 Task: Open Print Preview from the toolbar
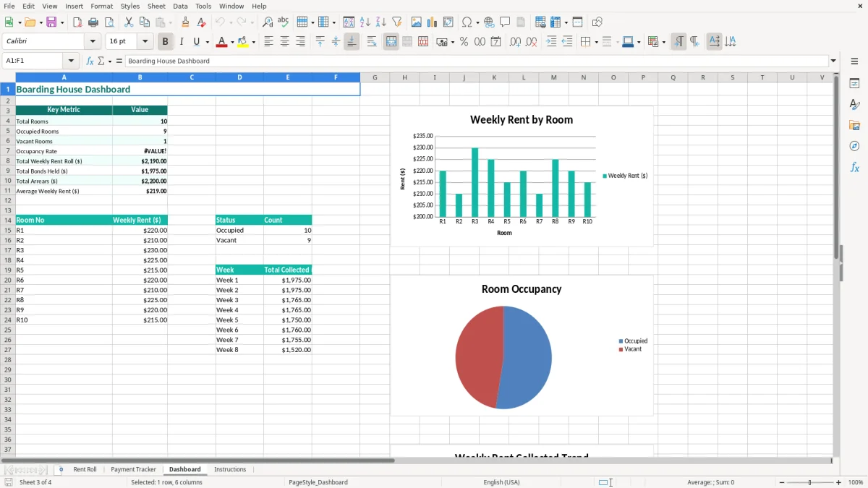(109, 22)
